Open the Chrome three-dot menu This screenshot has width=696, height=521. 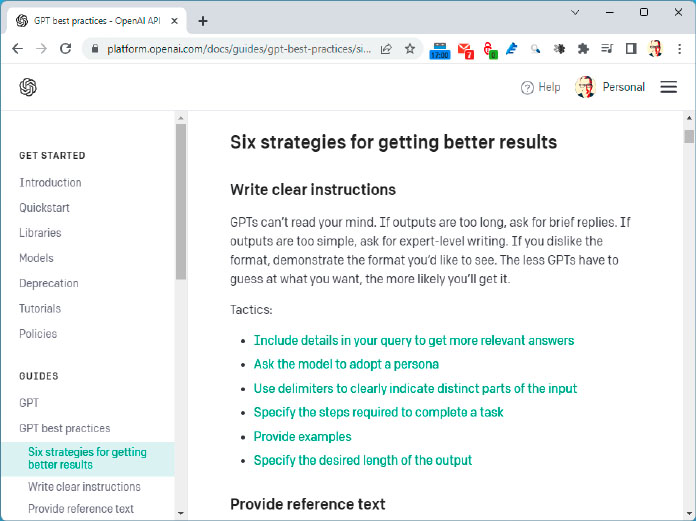click(x=679, y=48)
